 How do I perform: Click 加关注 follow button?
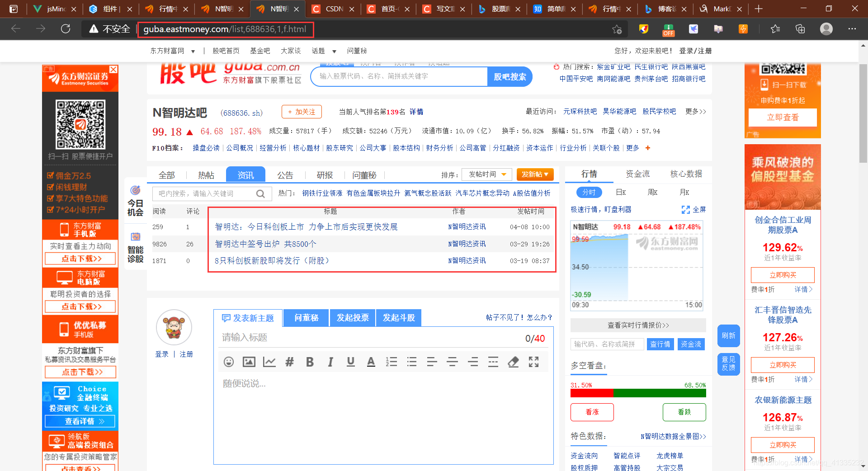coord(302,112)
